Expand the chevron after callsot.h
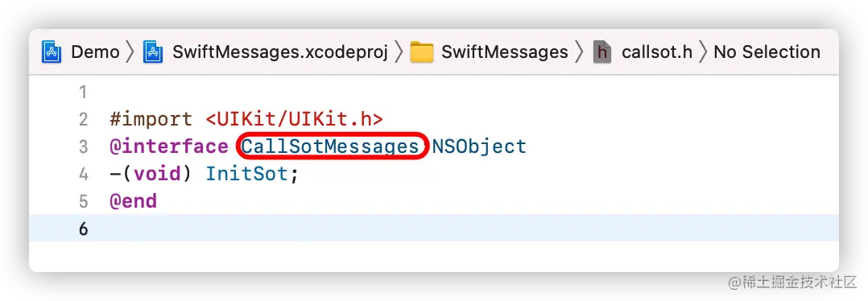 pyautogui.click(x=703, y=52)
